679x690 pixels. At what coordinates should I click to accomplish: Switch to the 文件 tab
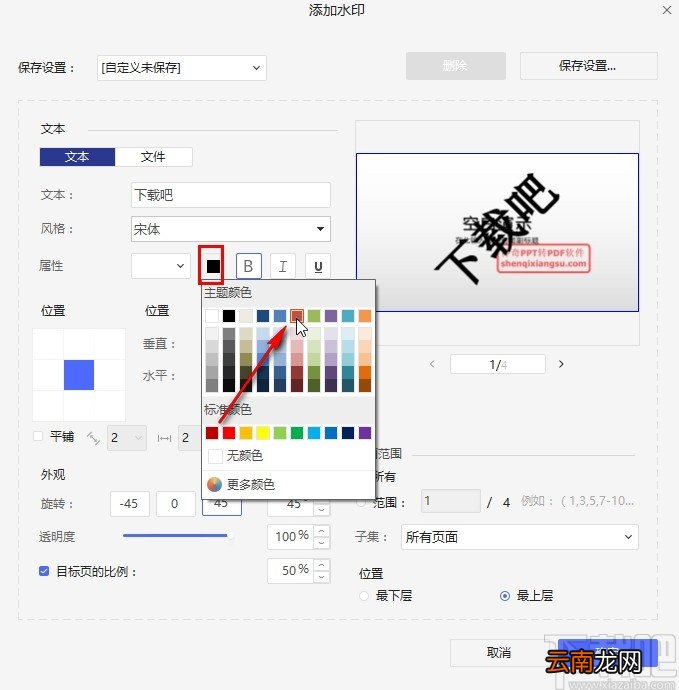point(153,157)
